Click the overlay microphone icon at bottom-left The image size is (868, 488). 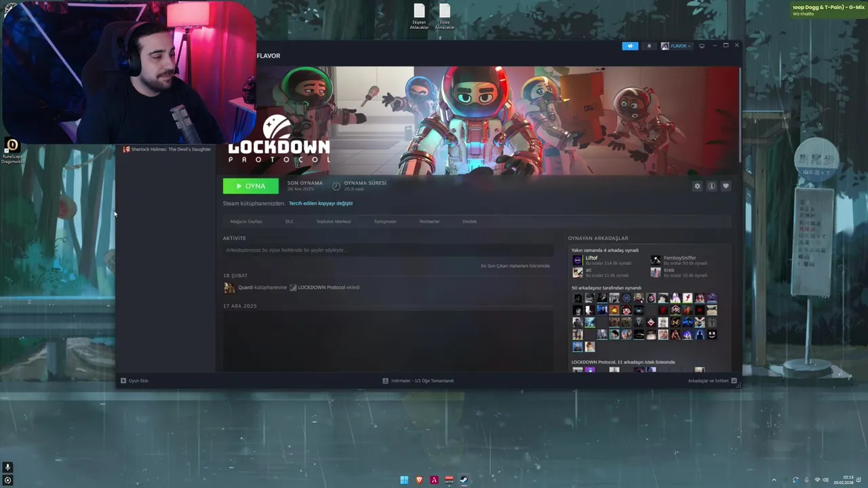[x=7, y=468]
